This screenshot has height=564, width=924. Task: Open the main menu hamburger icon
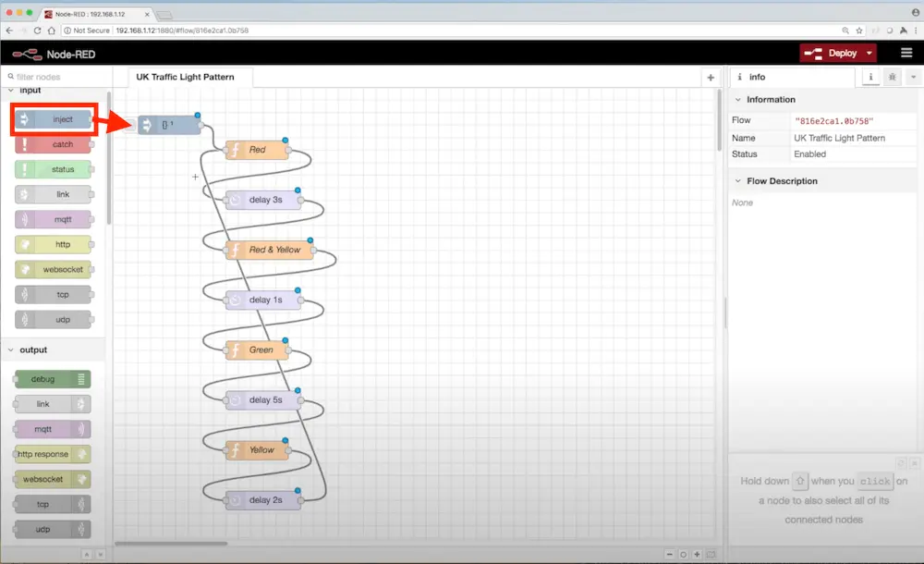[906, 53]
